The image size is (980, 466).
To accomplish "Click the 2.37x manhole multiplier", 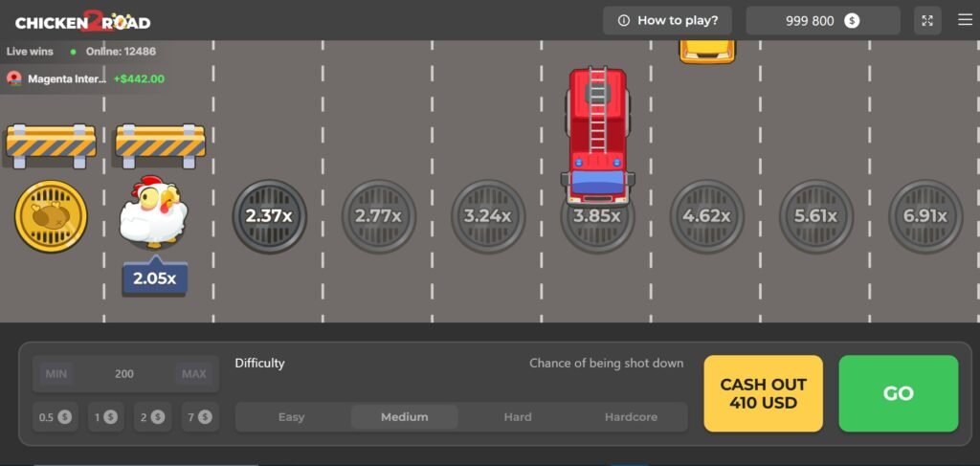I will pyautogui.click(x=269, y=216).
